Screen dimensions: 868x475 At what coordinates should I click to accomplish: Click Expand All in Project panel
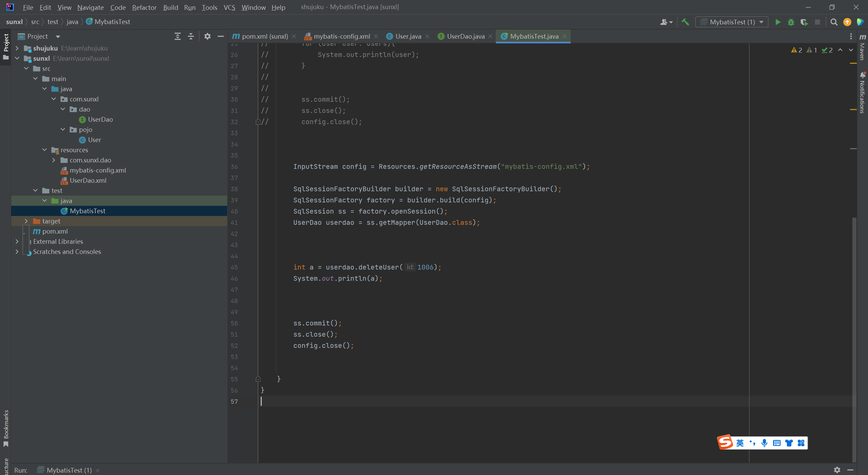pyautogui.click(x=177, y=36)
